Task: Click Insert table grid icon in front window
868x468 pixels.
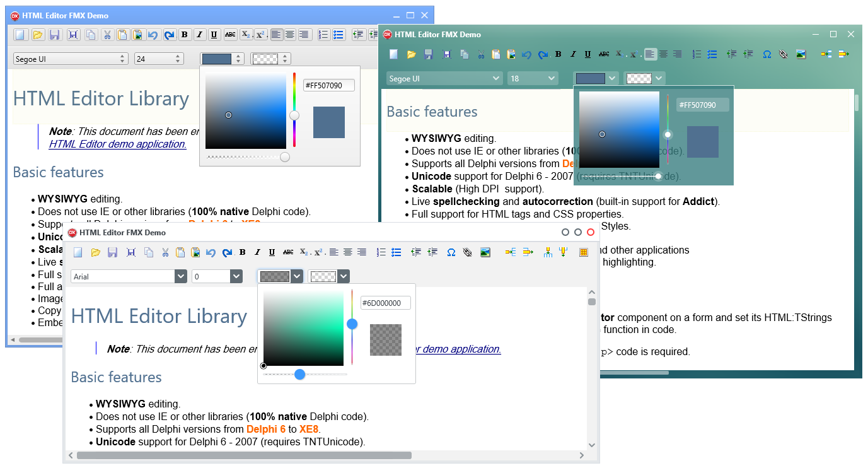Action: (x=584, y=252)
